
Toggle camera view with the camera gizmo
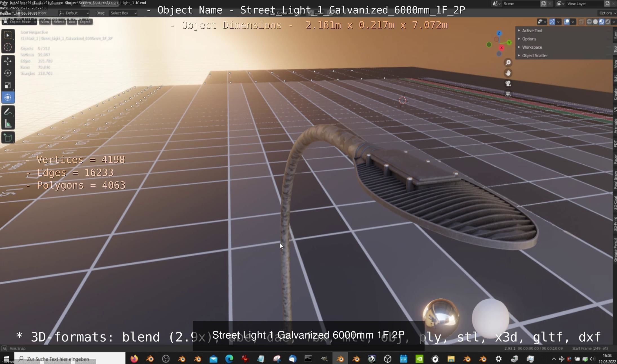[x=508, y=84]
